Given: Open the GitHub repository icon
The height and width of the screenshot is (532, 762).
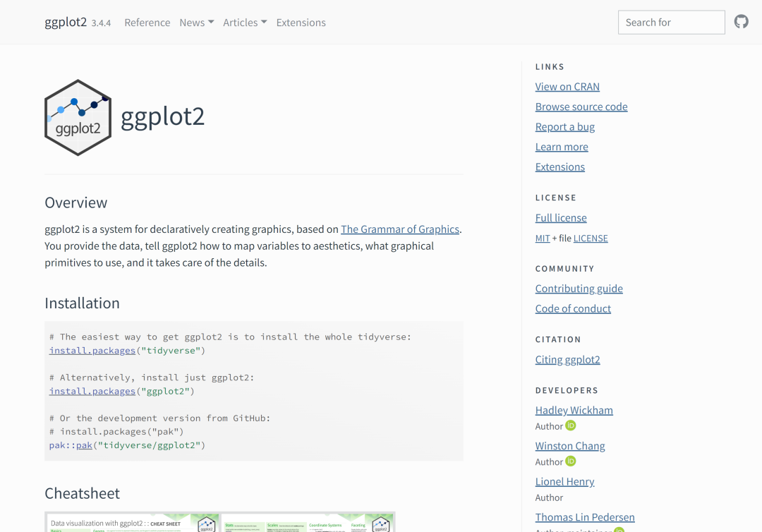Looking at the screenshot, I should [741, 22].
